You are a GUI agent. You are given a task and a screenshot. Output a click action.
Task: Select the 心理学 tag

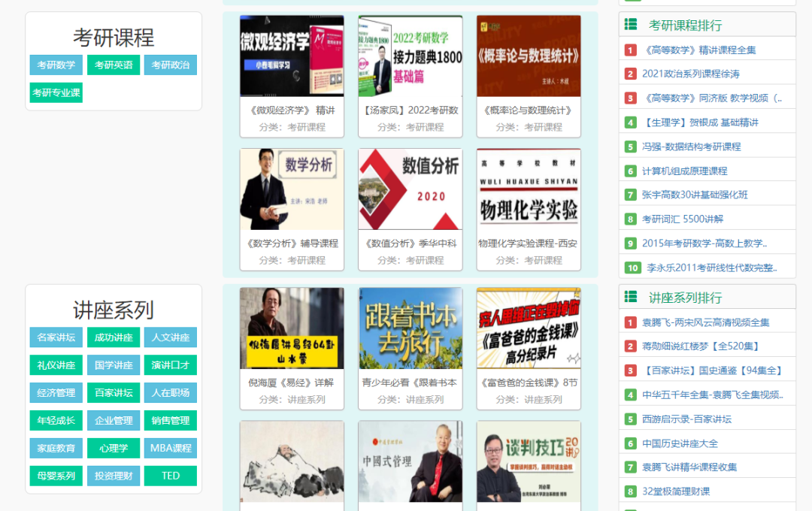point(114,449)
